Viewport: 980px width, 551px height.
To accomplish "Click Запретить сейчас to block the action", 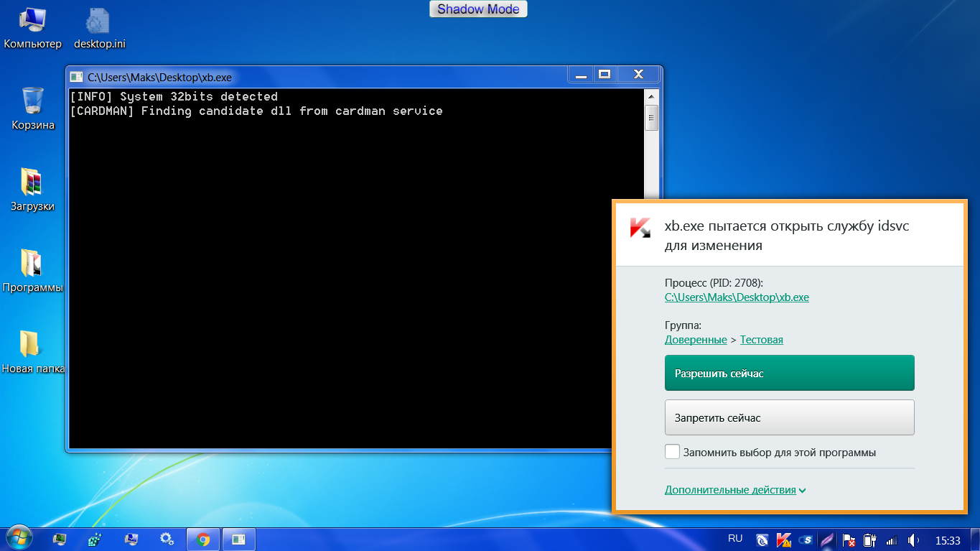I will (x=790, y=417).
